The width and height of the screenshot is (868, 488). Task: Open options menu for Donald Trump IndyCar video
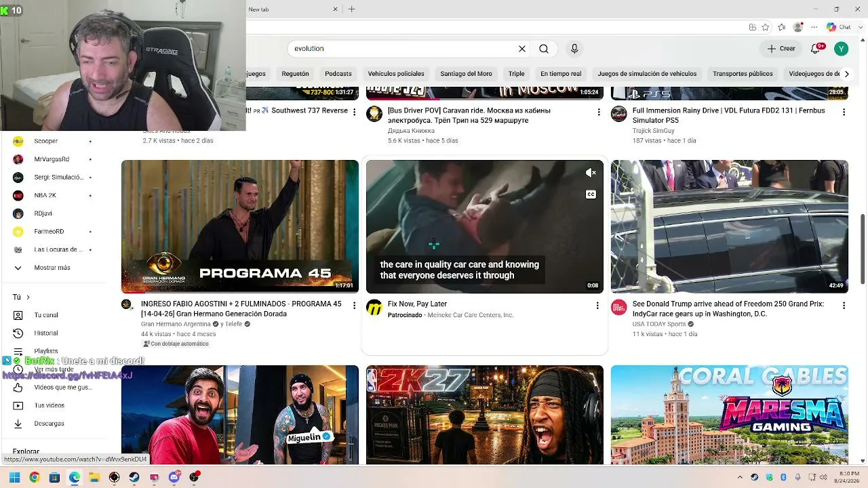point(844,306)
